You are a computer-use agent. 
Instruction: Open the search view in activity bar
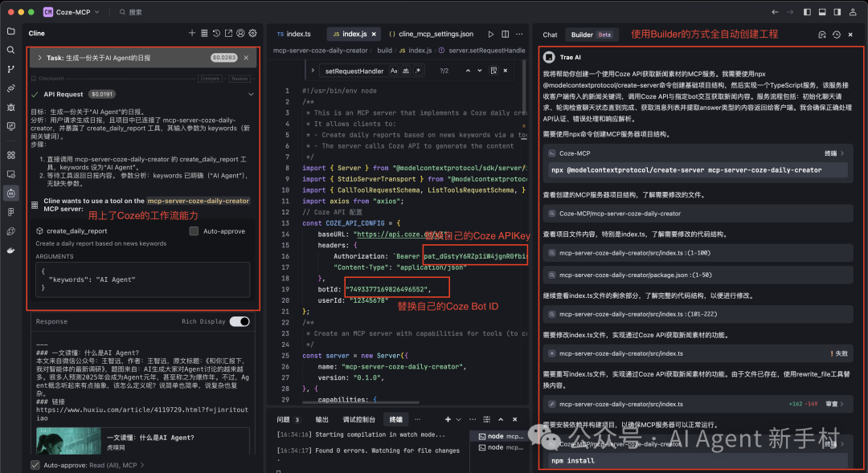point(10,50)
